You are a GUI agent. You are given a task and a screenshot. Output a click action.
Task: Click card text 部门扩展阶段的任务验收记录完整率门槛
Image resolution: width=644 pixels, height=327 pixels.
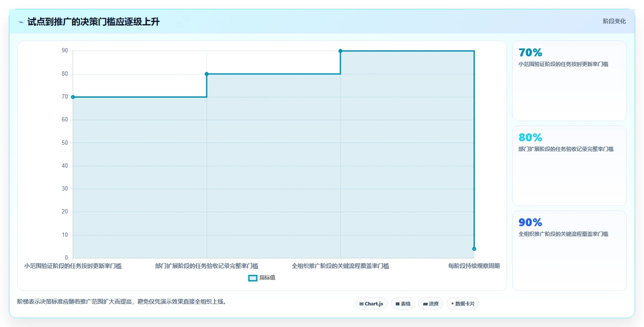[x=566, y=149]
